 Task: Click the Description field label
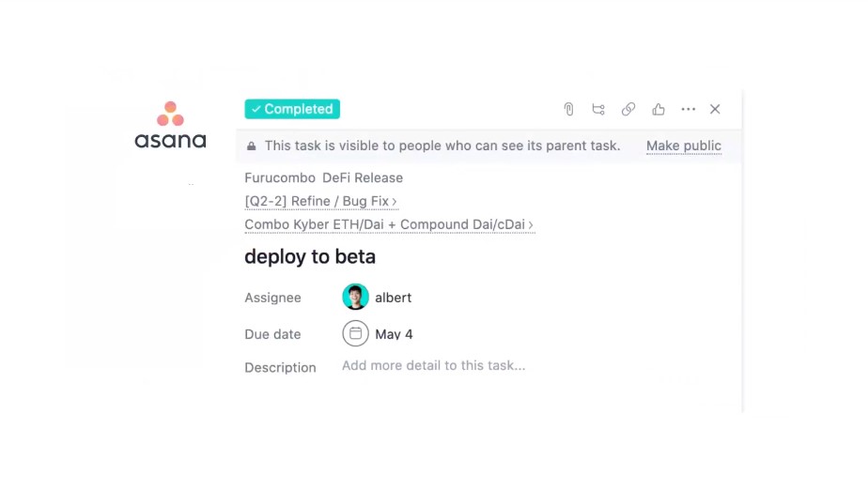click(280, 367)
